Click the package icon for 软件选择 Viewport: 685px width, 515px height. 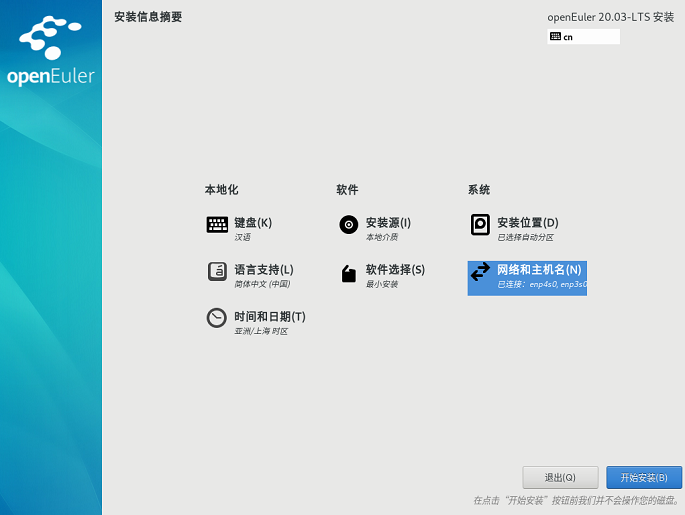tap(348, 273)
